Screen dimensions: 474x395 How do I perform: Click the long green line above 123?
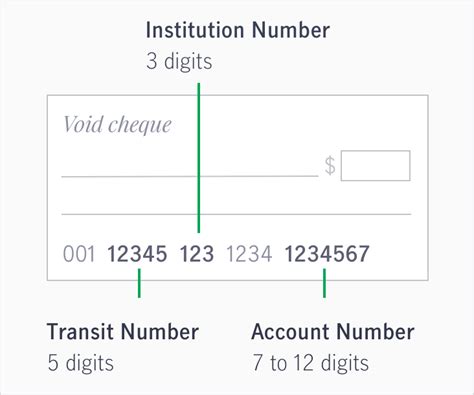199,158
